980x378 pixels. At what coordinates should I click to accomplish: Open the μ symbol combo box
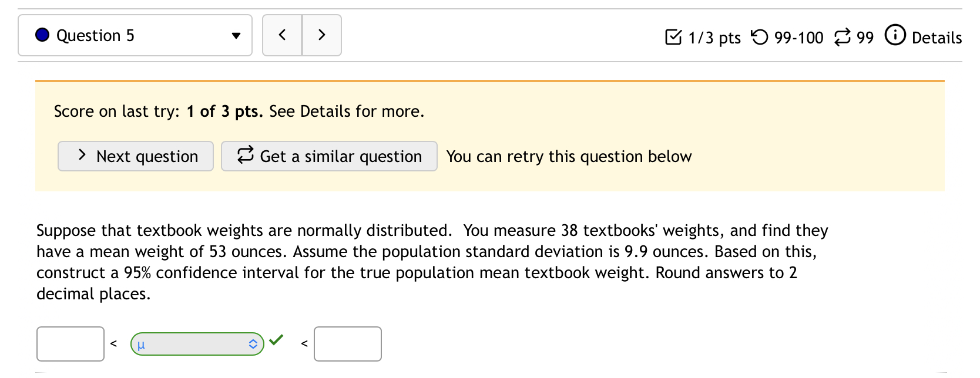click(197, 344)
